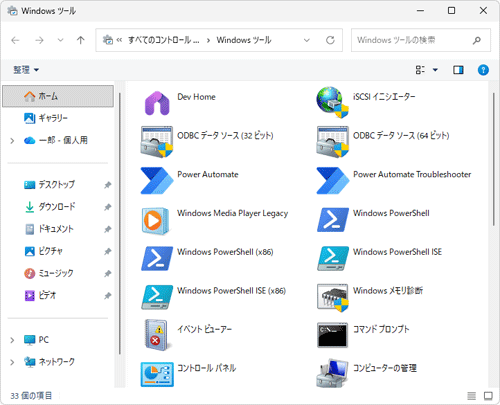
Task: Click the back arrow navigation button
Action: pos(15,40)
